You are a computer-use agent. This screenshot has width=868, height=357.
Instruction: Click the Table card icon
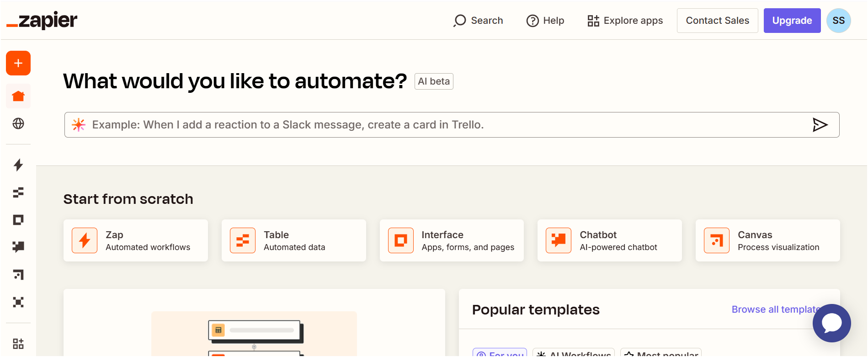(x=243, y=240)
